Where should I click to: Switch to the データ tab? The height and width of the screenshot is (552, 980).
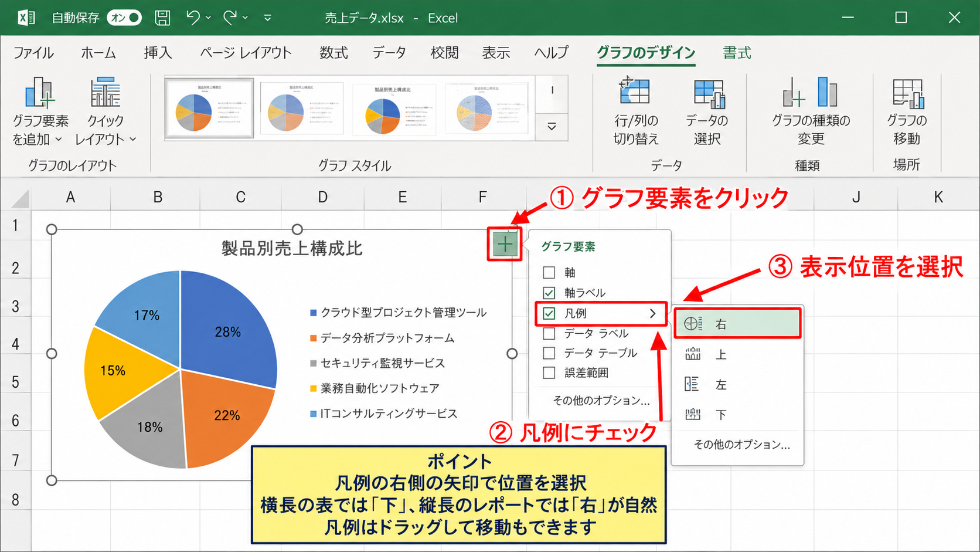point(389,53)
